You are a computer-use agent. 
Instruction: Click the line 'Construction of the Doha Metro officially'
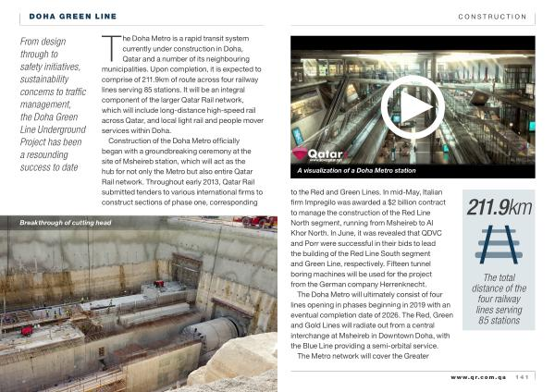click(174, 141)
